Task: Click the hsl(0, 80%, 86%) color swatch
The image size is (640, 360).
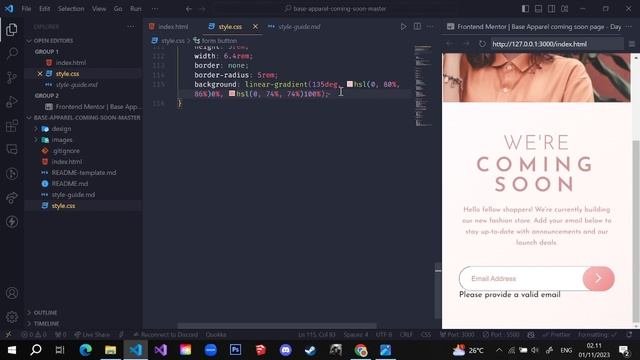Action: pyautogui.click(x=350, y=84)
